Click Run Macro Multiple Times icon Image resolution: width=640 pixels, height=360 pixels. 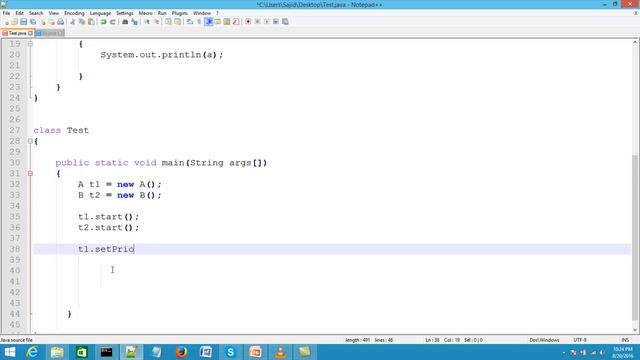click(276, 22)
